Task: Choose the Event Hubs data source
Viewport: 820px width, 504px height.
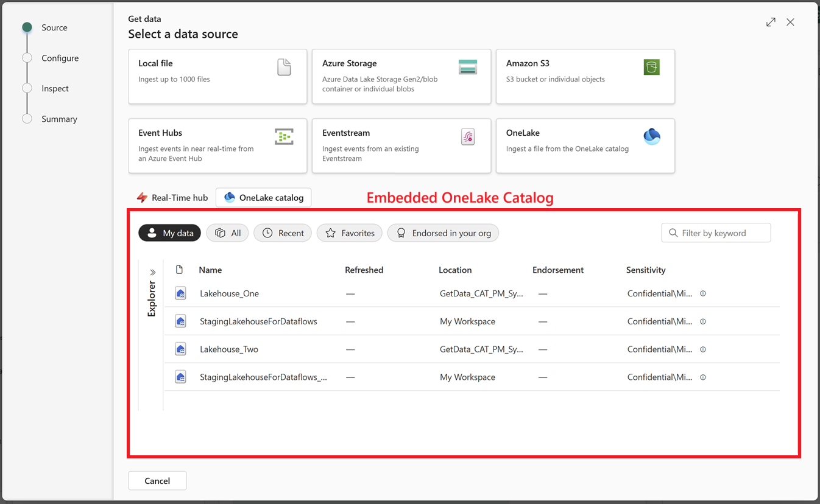Action: point(217,146)
